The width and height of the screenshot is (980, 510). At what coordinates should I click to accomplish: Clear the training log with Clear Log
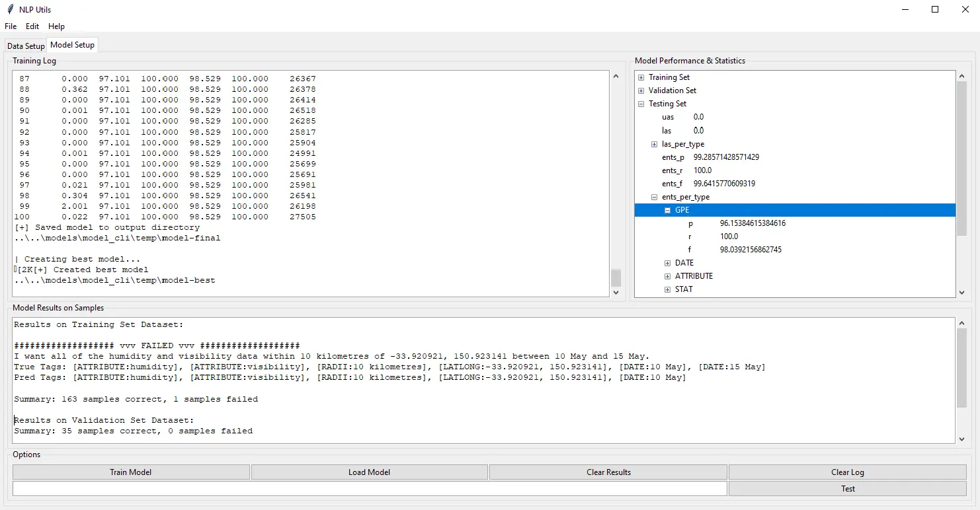[x=847, y=472]
